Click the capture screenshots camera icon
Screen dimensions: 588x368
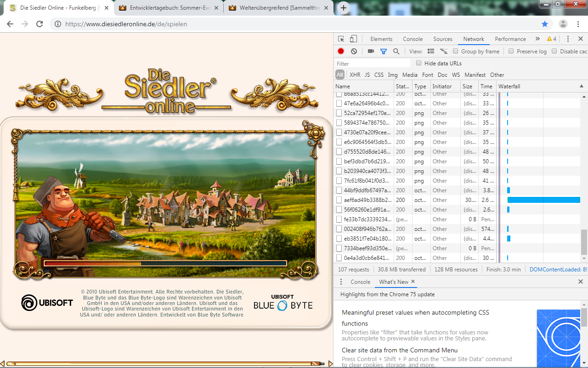pos(371,52)
